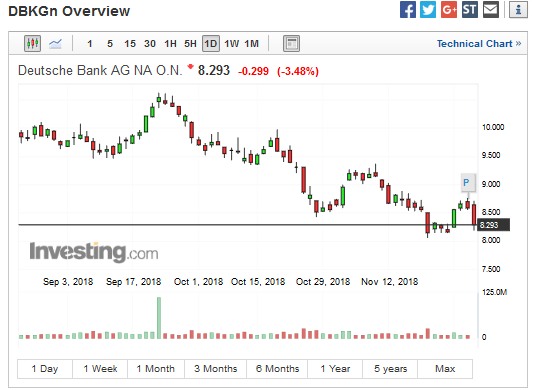Image resolution: width=534 pixels, height=390 pixels.
Task: Show the 5 years range
Action: (390, 369)
